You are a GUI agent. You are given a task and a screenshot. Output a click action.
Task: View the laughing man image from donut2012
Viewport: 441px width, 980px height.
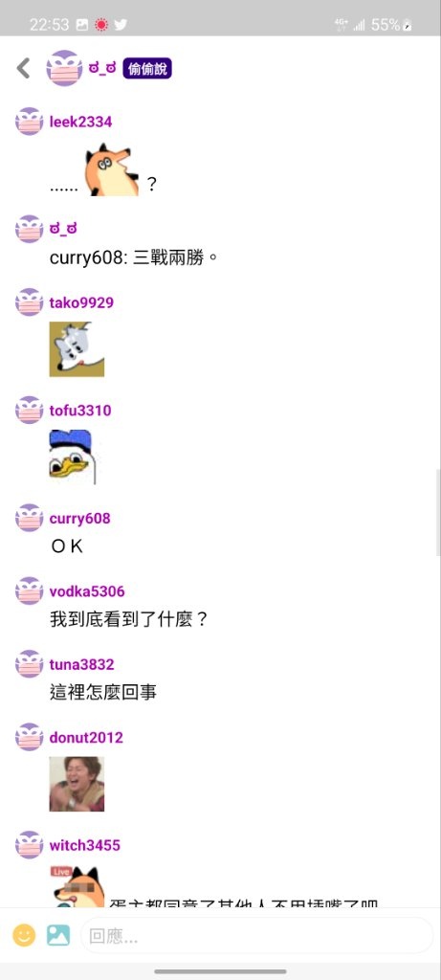click(77, 785)
